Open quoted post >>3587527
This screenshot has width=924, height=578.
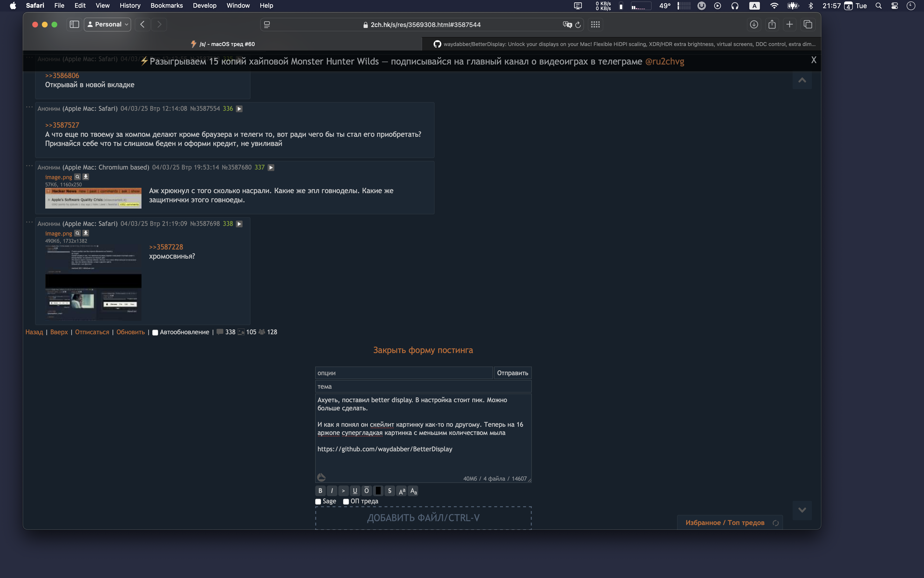[62, 125]
